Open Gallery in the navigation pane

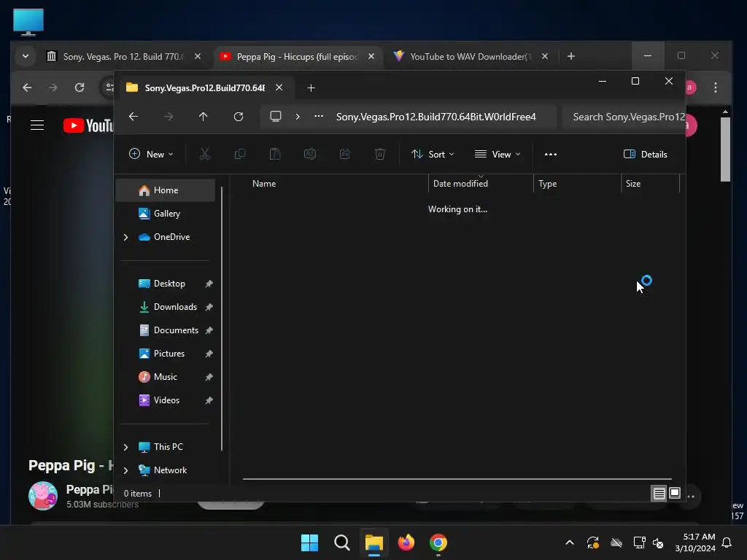(x=166, y=214)
